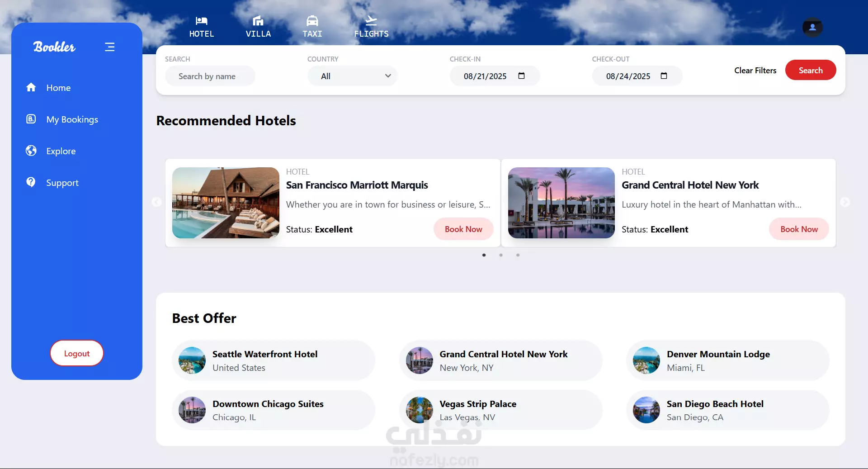Image resolution: width=868 pixels, height=469 pixels.
Task: Click Downtown Chicago Suites round thumbnail
Action: tap(192, 410)
